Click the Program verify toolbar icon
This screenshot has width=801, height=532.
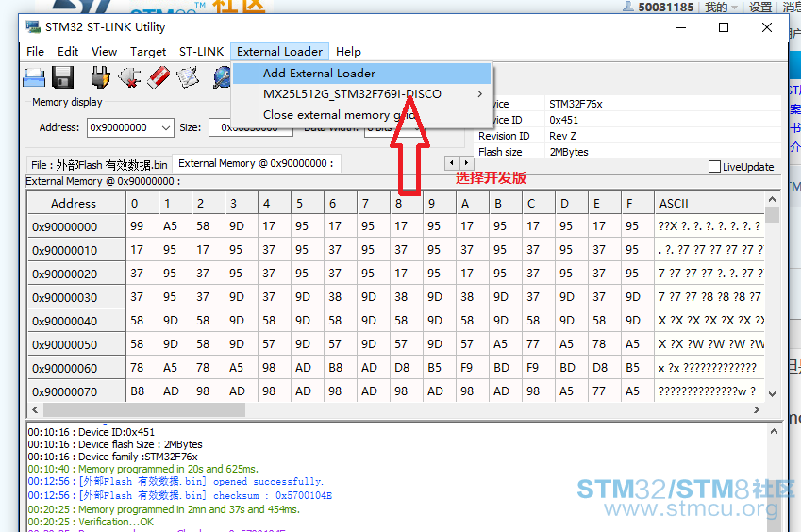click(188, 77)
